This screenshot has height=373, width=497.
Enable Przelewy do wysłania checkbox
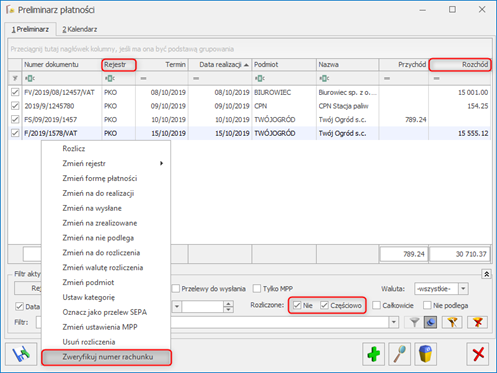176,289
